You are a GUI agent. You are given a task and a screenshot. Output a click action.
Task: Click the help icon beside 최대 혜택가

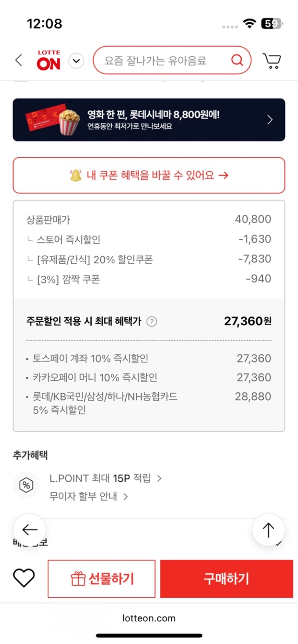coord(152,322)
